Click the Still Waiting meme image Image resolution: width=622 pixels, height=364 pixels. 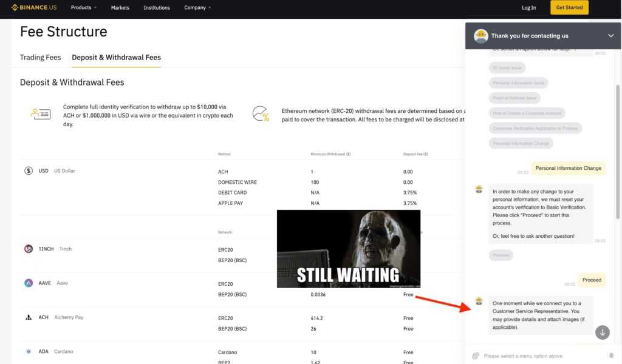click(348, 249)
